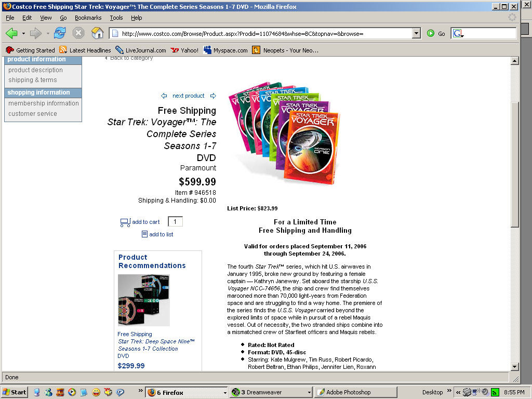This screenshot has width=532, height=399.
Task: Click the volume icon in the system tray
Action: (x=485, y=392)
